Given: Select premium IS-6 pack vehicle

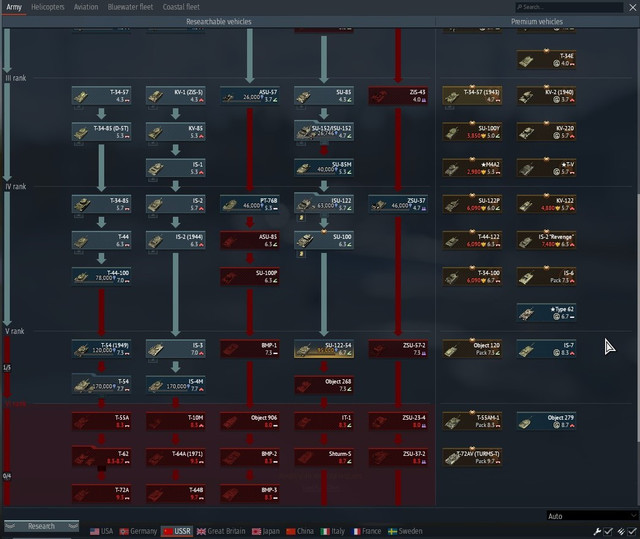Looking at the screenshot, I should coord(546,277).
